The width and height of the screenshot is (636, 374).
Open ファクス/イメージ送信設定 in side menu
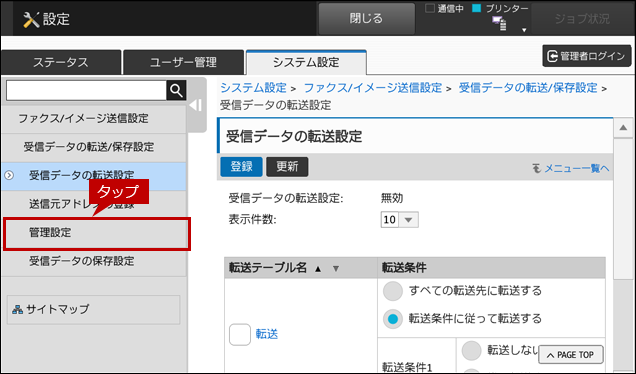pyautogui.click(x=94, y=118)
